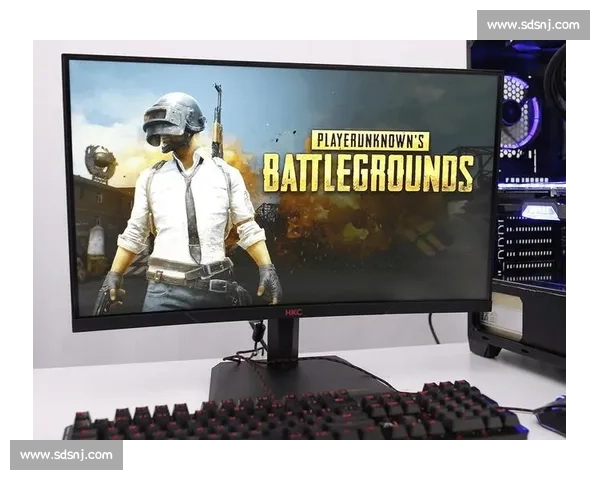Click the satellite dish in the background
The height and width of the screenshot is (480, 600).
pos(100,160)
